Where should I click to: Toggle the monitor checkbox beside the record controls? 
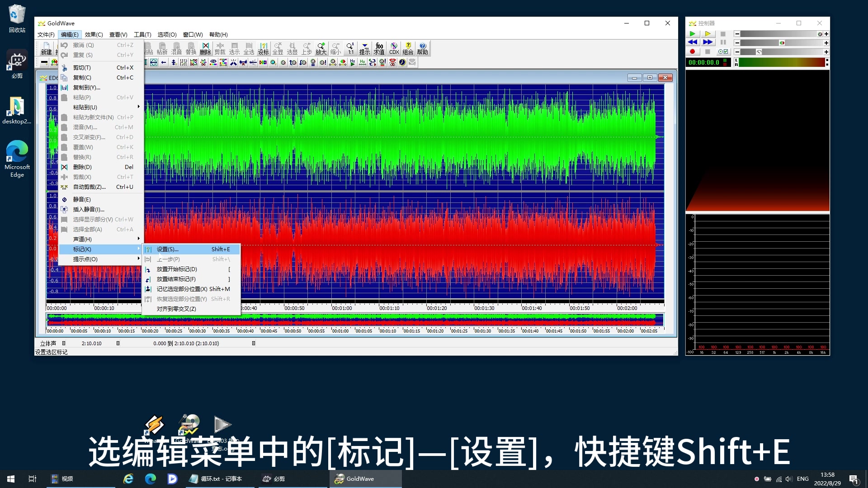click(x=726, y=52)
